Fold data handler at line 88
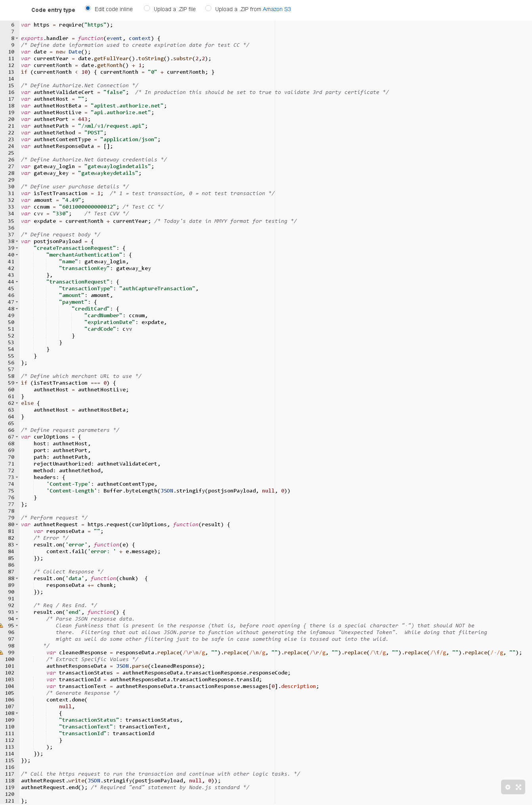The image size is (532, 805). coord(17,578)
